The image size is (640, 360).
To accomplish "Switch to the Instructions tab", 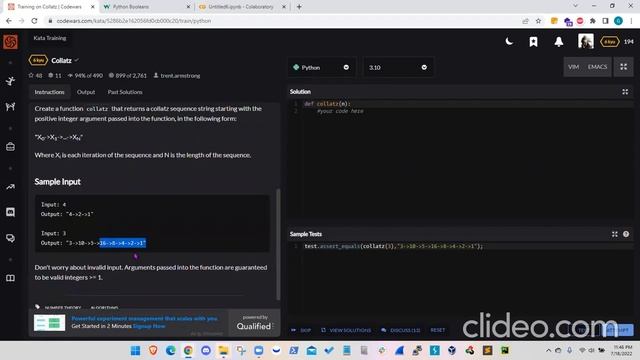I will [x=49, y=92].
